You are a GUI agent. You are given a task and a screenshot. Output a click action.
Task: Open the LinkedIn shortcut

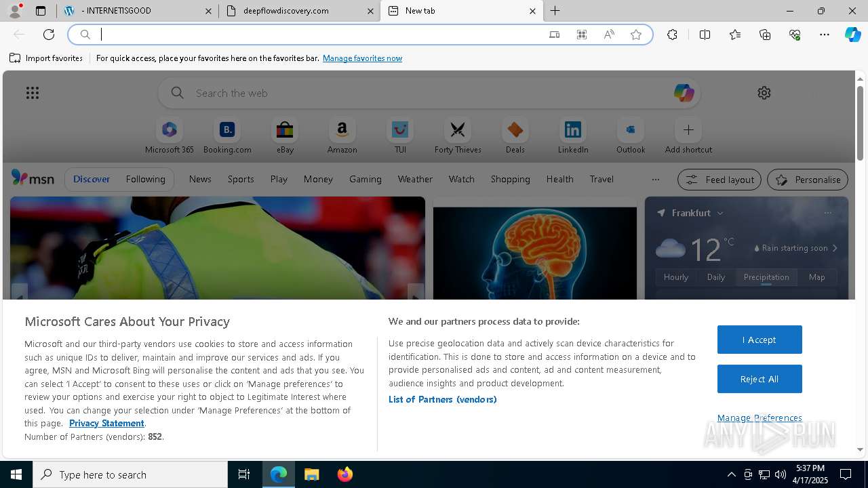click(x=573, y=136)
